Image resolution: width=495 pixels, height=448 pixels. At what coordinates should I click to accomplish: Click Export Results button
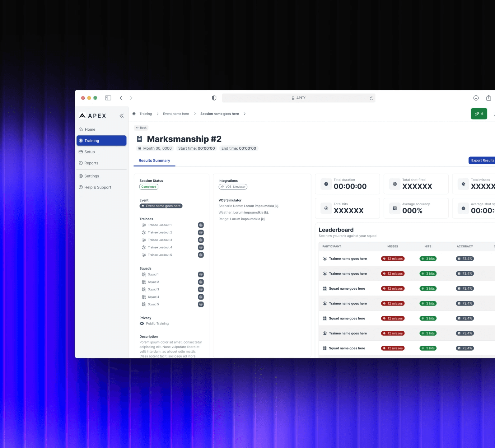482,161
